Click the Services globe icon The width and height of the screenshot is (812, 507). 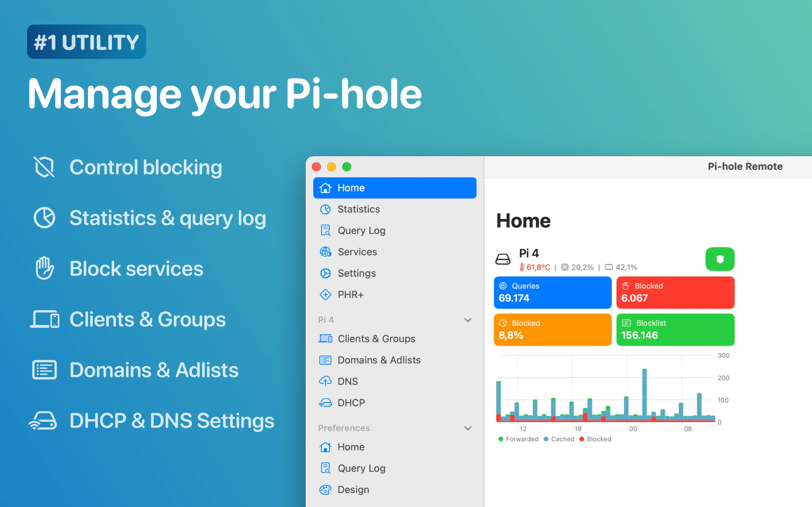[325, 252]
